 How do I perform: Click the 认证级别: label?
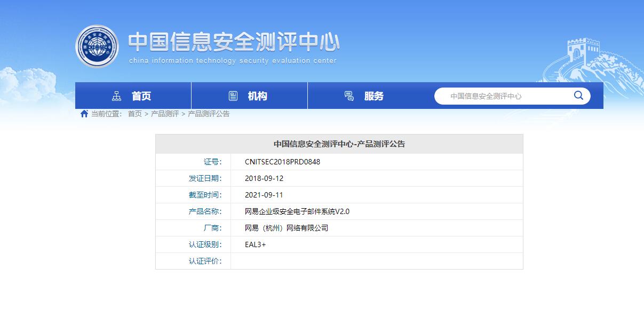[205, 244]
